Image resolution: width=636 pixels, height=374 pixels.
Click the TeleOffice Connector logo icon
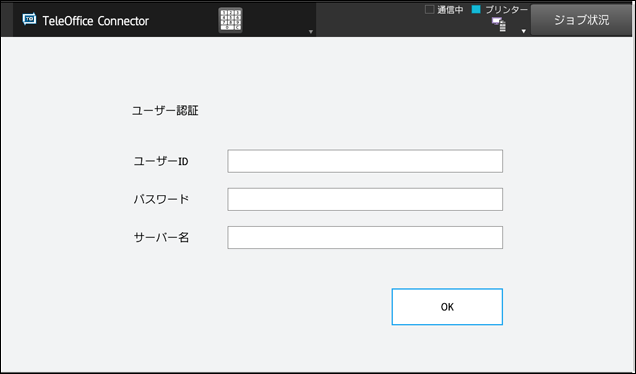(30, 19)
